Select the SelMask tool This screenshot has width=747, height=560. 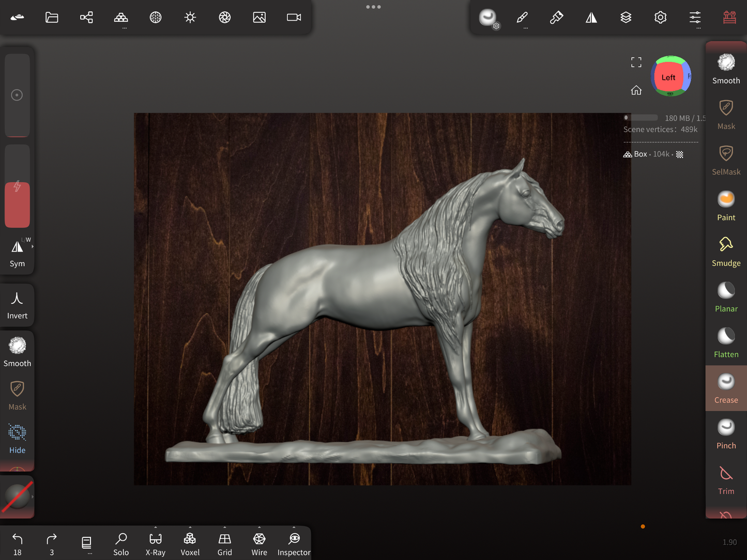[x=726, y=160]
